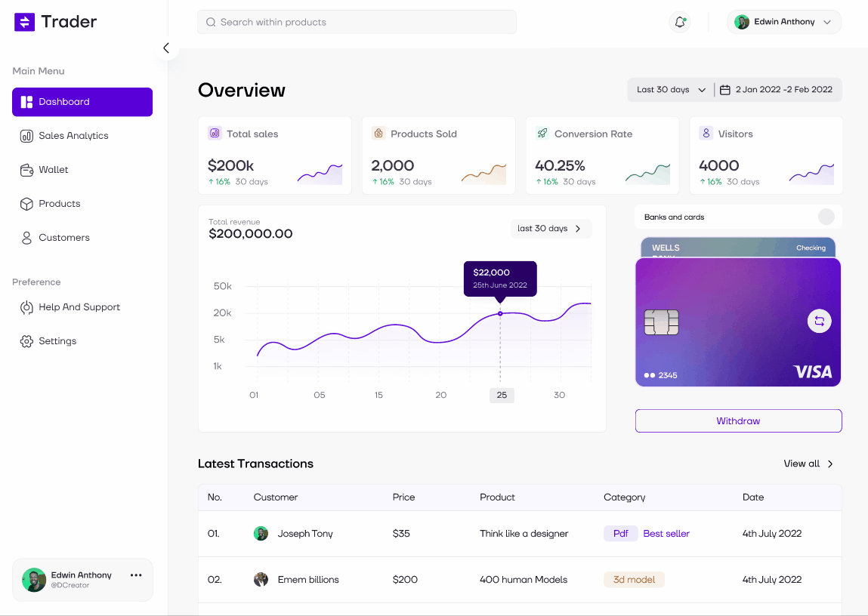Image resolution: width=868 pixels, height=616 pixels.
Task: Click the Trader logo icon
Action: 25,22
